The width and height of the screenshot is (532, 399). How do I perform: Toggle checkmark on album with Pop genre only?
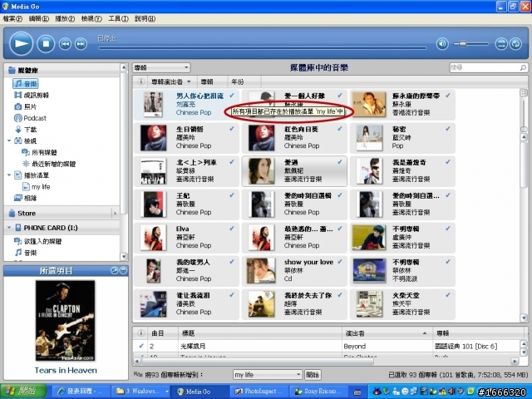tap(447, 129)
